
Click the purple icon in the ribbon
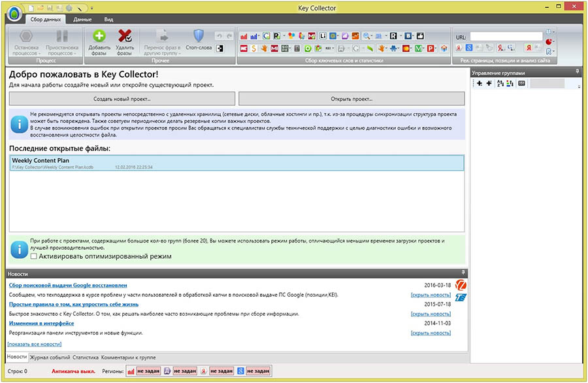(x=344, y=36)
